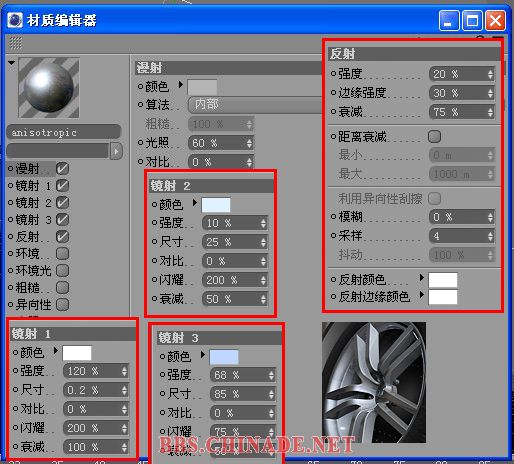Image resolution: width=514 pixels, height=464 pixels.
Task: Click the dotted grip icon below title bar
Action: click(x=16, y=43)
